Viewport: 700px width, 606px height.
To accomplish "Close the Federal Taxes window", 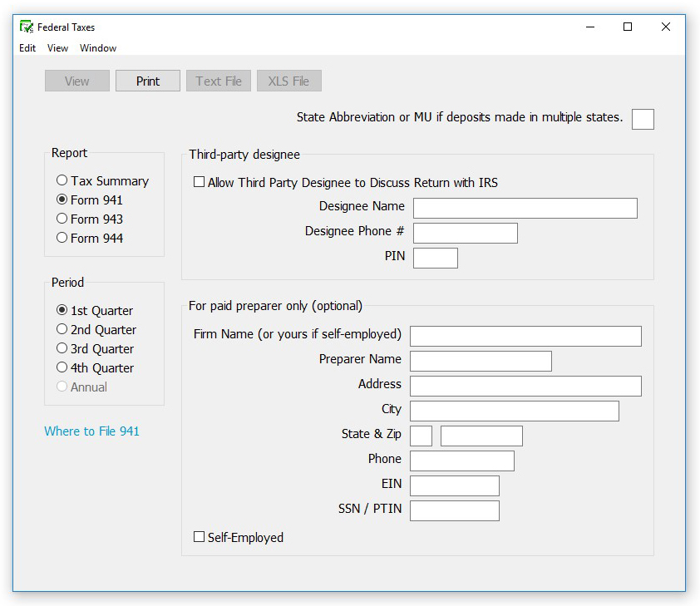I will point(666,27).
